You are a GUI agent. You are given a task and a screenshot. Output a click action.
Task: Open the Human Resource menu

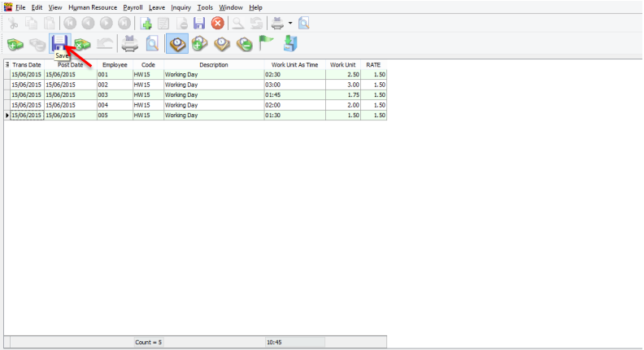[x=93, y=7]
